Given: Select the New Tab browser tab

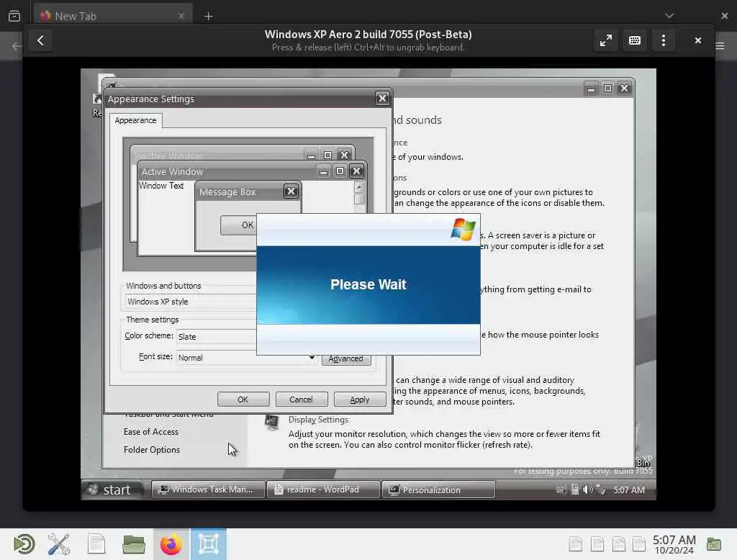Looking at the screenshot, I should point(113,16).
